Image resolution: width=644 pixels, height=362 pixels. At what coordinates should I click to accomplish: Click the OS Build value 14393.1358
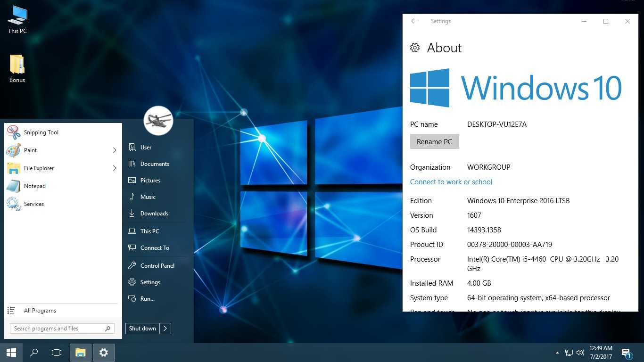coord(484,230)
